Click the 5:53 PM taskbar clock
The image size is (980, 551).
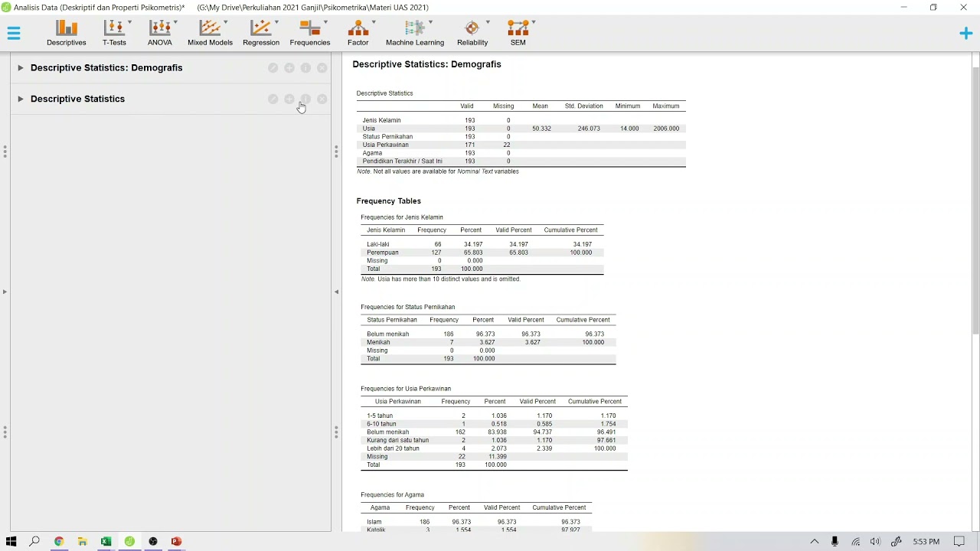[x=926, y=542]
